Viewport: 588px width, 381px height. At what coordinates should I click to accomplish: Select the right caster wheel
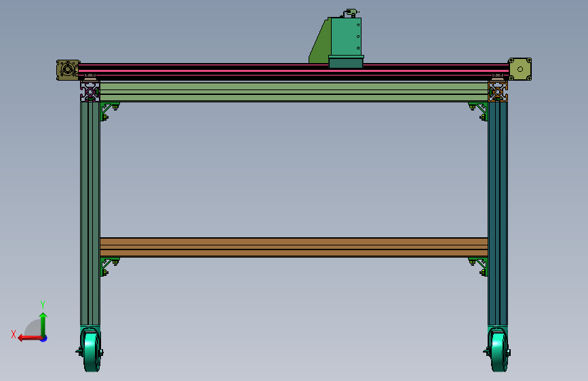point(498,350)
